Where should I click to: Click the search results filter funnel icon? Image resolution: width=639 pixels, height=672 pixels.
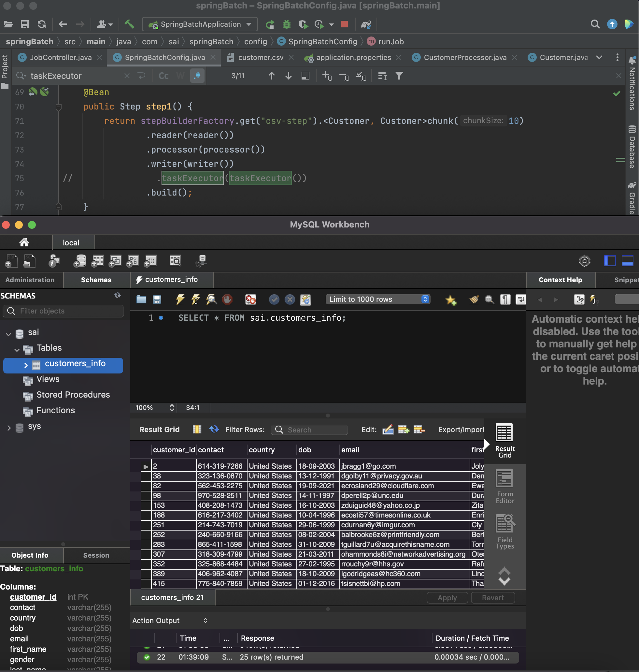[399, 76]
